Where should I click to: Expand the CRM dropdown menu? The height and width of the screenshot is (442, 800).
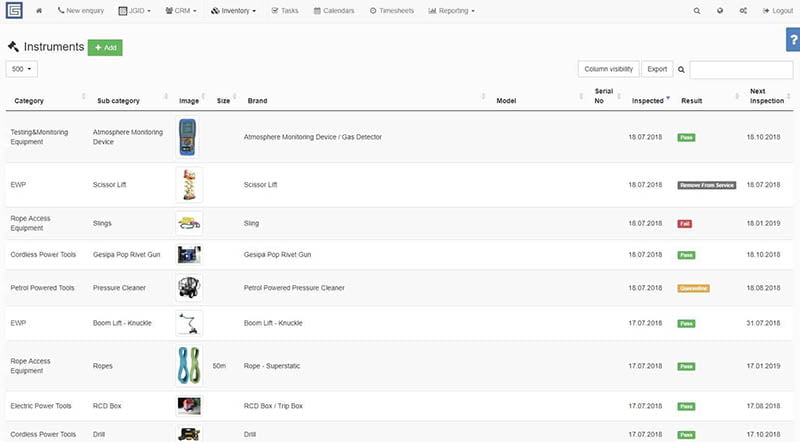180,11
